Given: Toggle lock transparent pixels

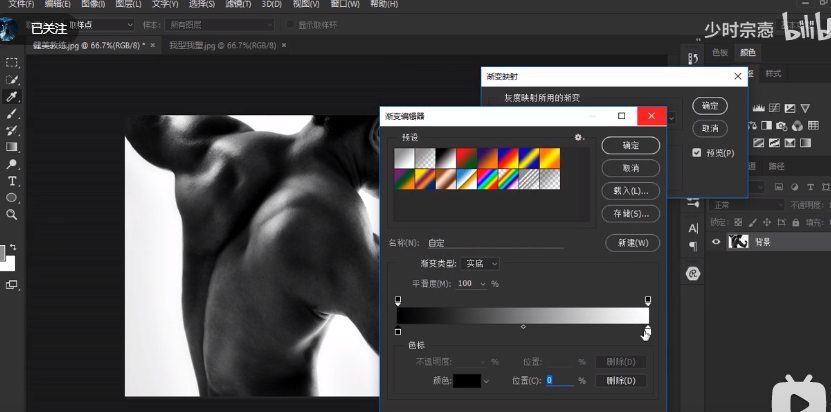Looking at the screenshot, I should [x=738, y=223].
